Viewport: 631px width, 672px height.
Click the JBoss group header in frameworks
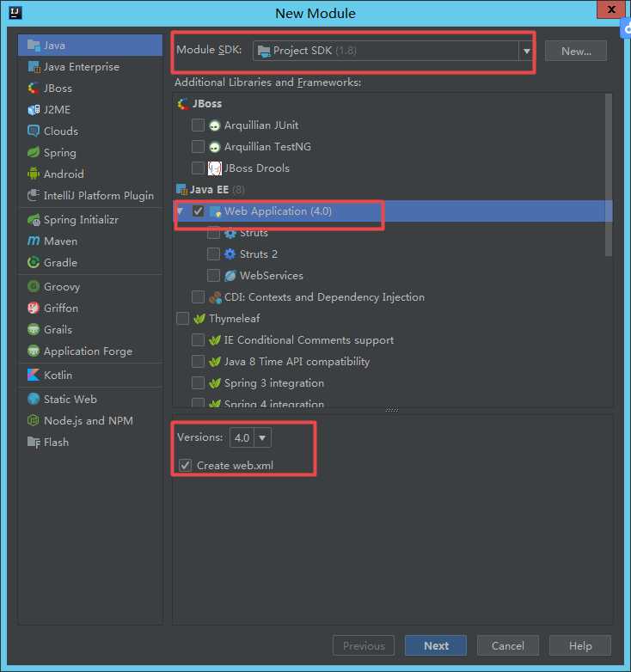click(x=199, y=104)
